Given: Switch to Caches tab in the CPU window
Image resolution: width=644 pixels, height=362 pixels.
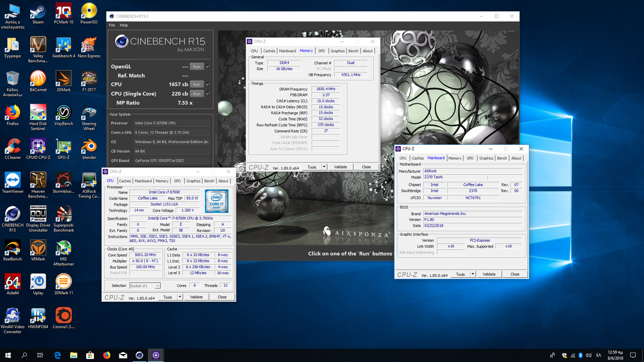Looking at the screenshot, I should point(125,181).
